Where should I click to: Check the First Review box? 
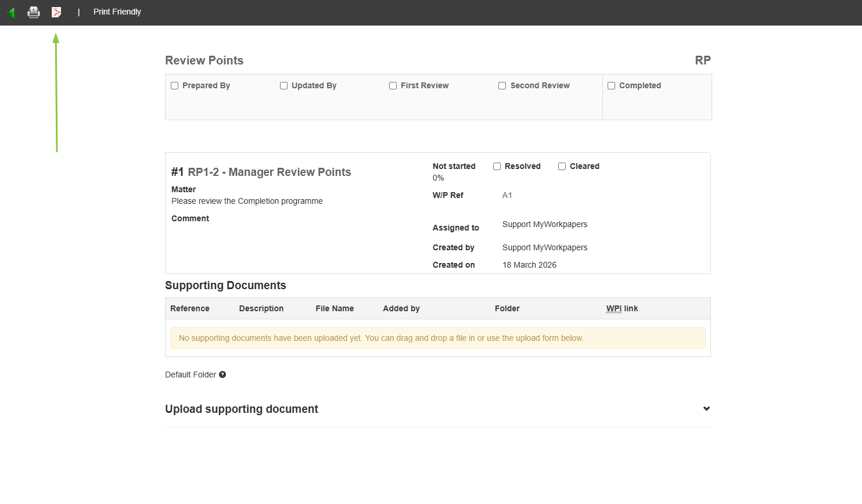pyautogui.click(x=393, y=86)
